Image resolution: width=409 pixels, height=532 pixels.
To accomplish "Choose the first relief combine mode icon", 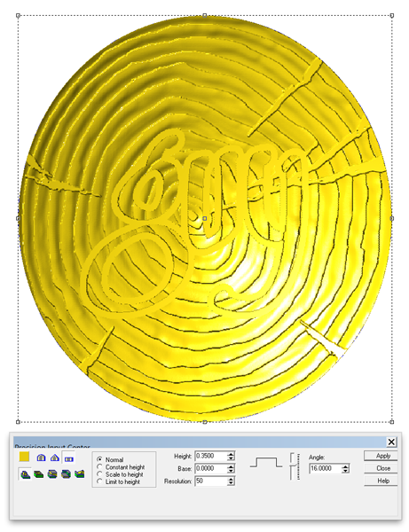I will 26,473.
